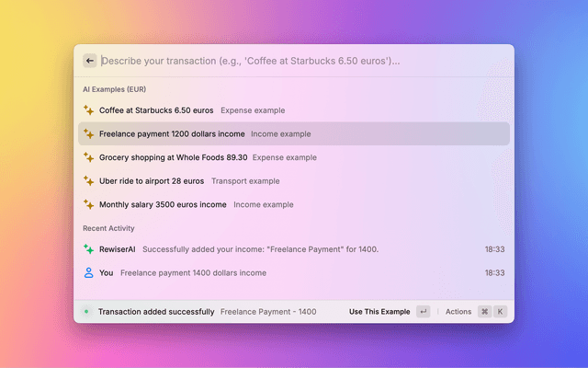Choose Grocery shopping at Whole Foods example
Screen dimensions: 588x368
coord(173,157)
